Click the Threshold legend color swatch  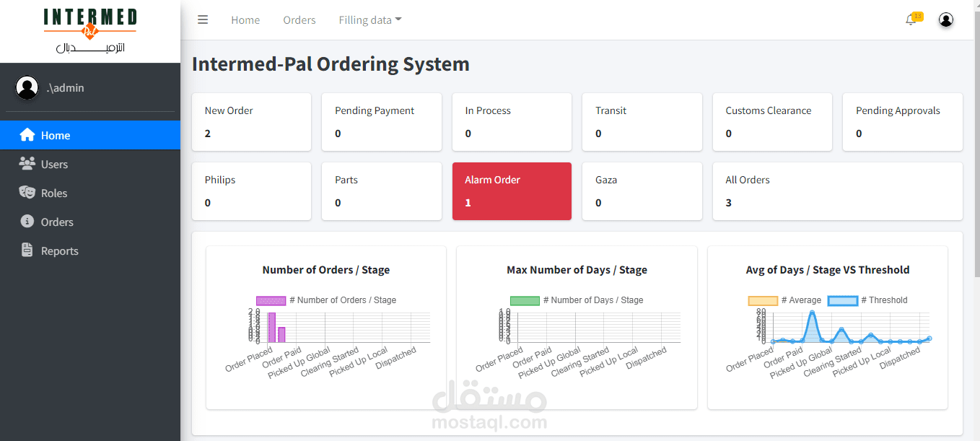842,300
